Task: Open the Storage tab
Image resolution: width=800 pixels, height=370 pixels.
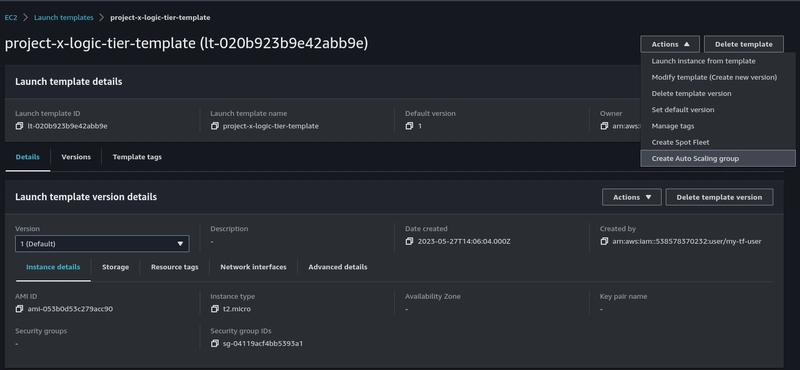Action: pos(115,267)
